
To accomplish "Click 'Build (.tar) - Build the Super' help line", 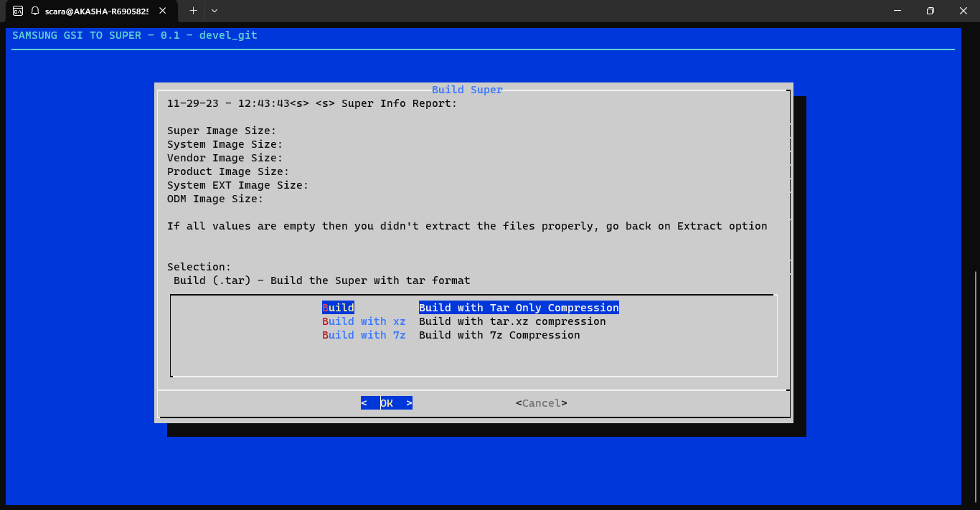I will [x=322, y=280].
